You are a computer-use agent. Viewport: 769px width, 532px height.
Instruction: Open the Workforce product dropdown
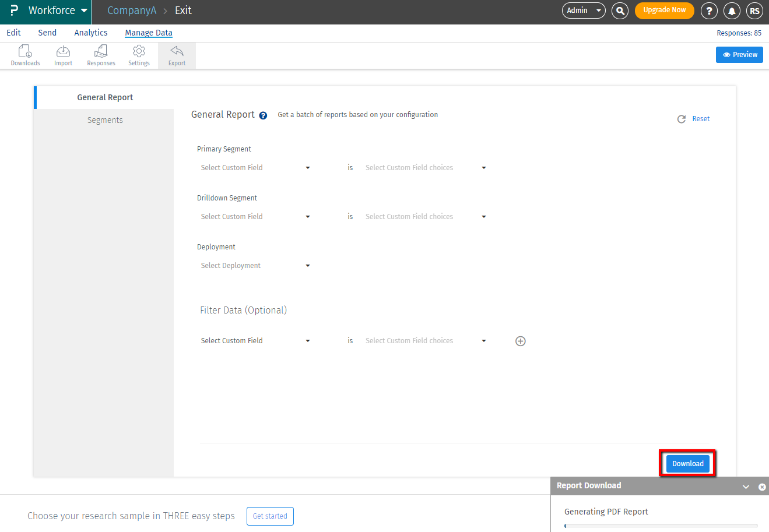tap(58, 10)
